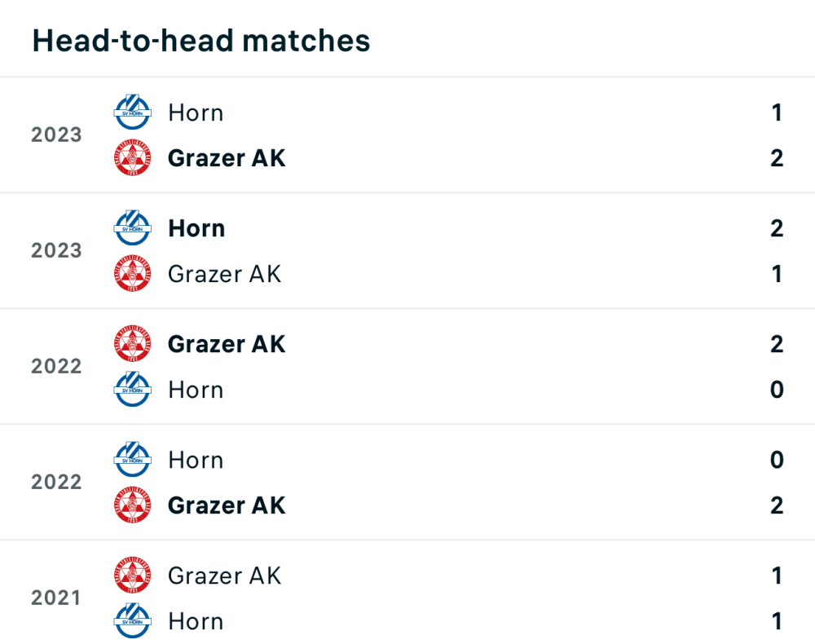The image size is (815, 644).
Task: Select Grazer AK team name in the 2021 match
Action: (224, 576)
